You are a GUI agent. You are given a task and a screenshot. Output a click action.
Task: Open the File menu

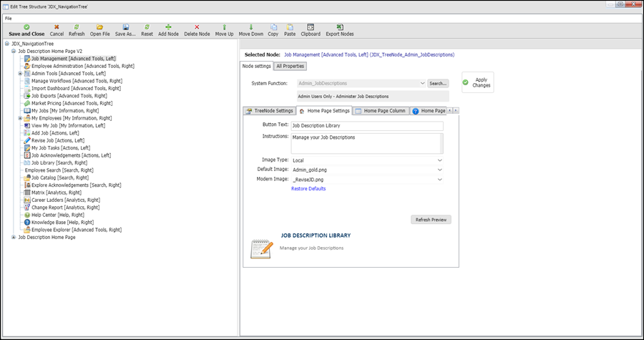(9, 18)
